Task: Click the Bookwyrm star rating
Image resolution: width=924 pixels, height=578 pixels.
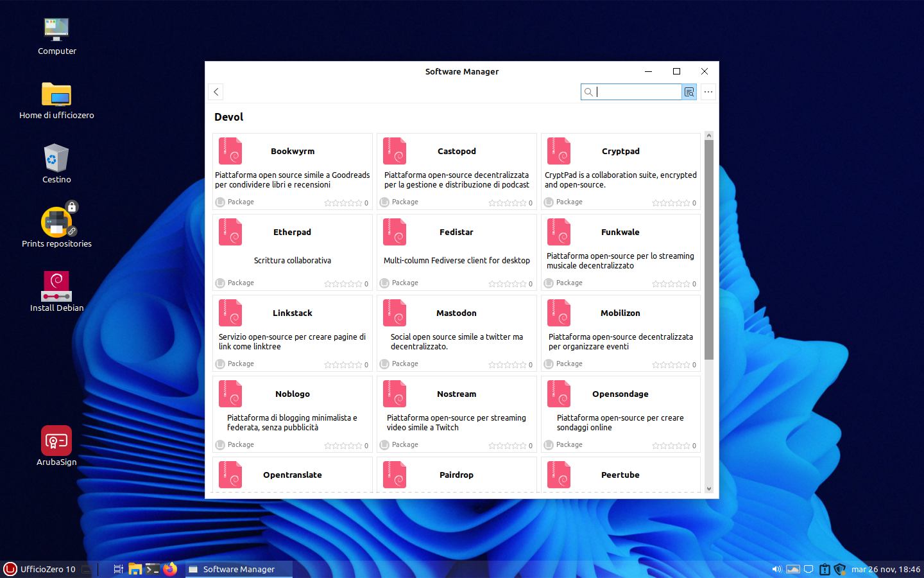Action: [343, 203]
